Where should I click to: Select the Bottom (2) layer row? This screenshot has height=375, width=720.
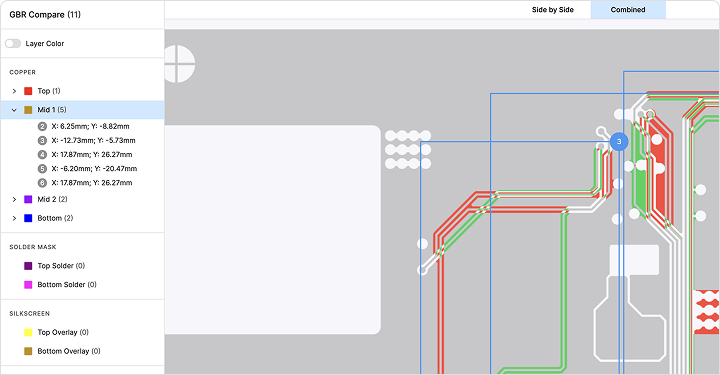click(82, 218)
